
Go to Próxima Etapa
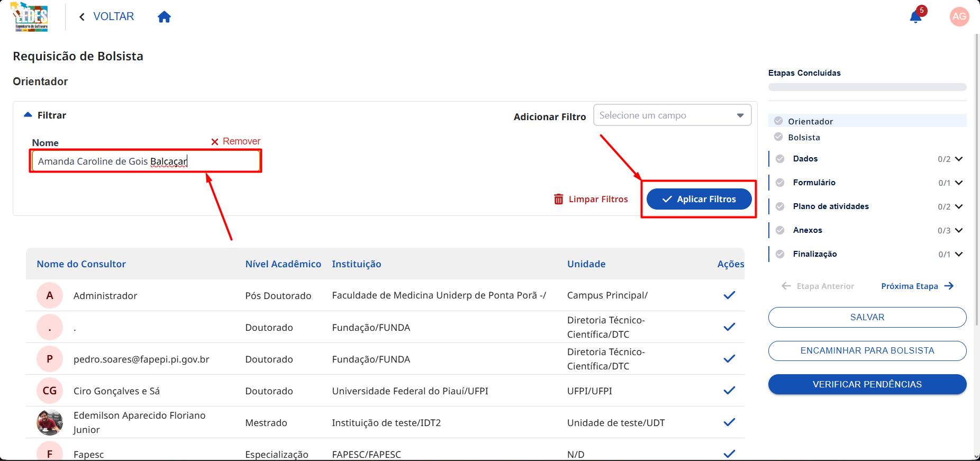tap(917, 286)
